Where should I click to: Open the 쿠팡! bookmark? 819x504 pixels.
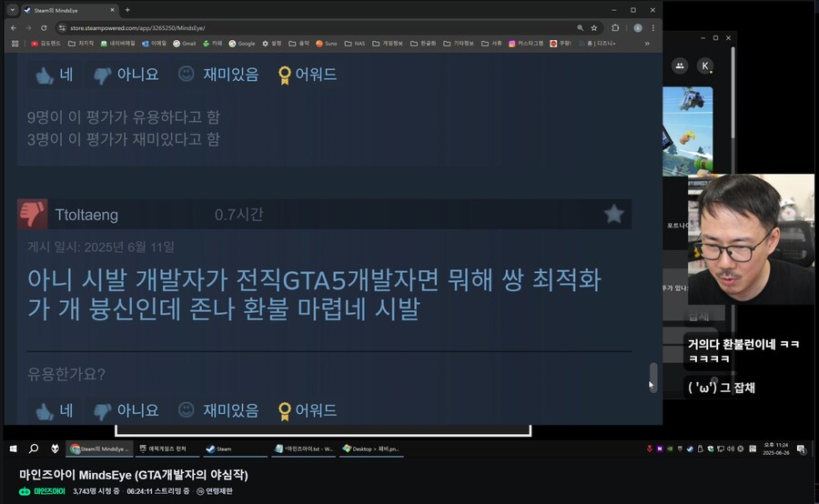click(561, 44)
